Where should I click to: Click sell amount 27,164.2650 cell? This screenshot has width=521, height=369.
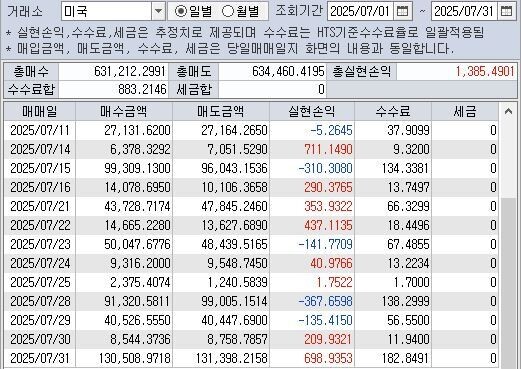click(221, 130)
